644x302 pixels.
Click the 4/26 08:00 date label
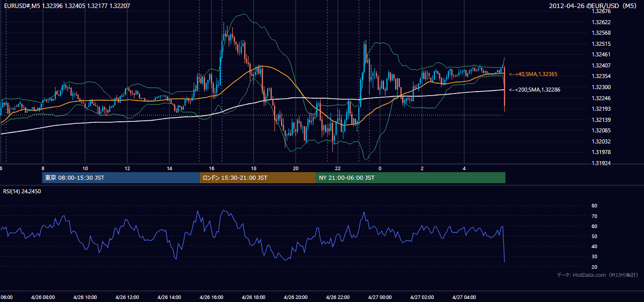point(42,297)
